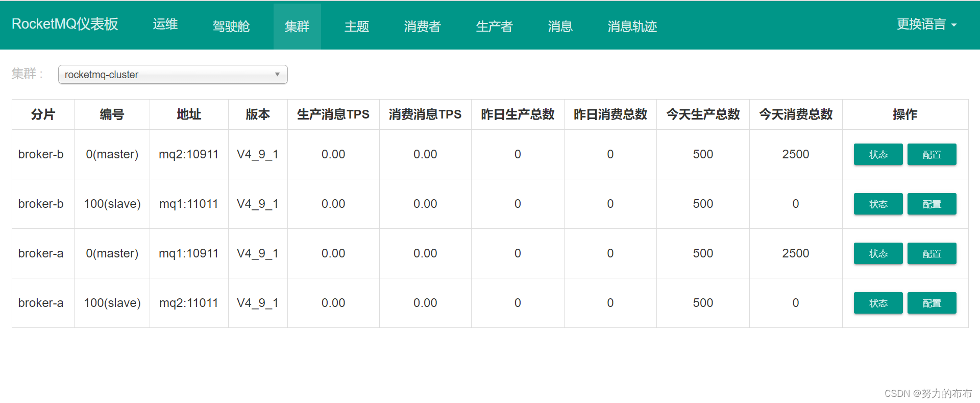Screen dimensions: 980x403
Task: Click the 昨日生产总数 column header
Action: click(x=518, y=114)
